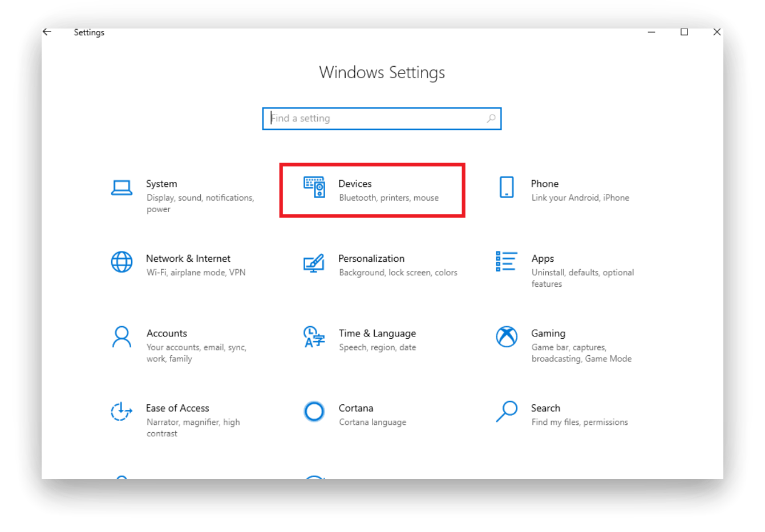The height and width of the screenshot is (532, 765).
Task: Open System settings label
Action: point(161,184)
